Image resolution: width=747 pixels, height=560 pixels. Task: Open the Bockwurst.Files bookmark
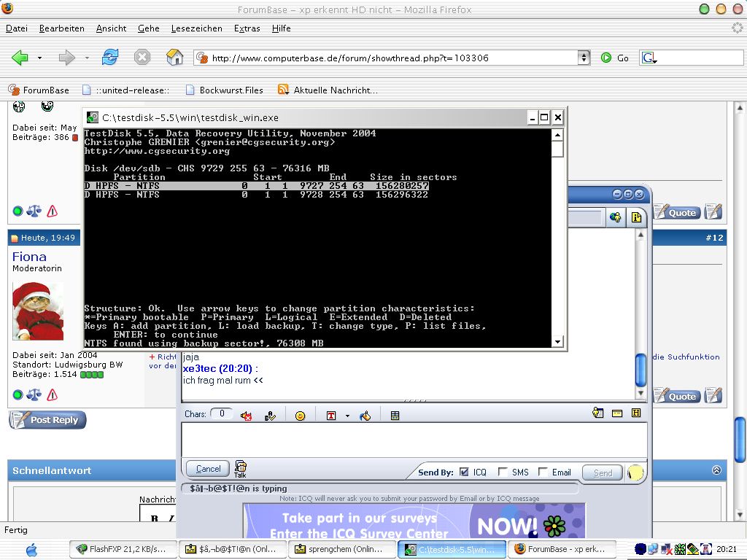(225, 90)
